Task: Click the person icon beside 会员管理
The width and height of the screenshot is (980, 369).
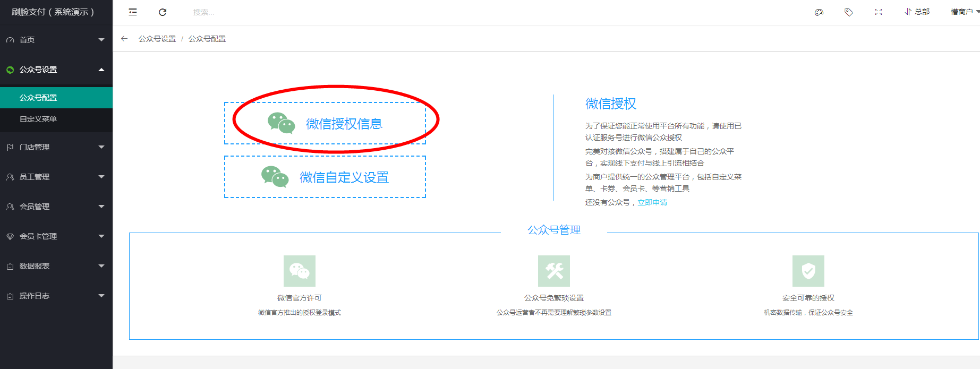Action: (10, 207)
